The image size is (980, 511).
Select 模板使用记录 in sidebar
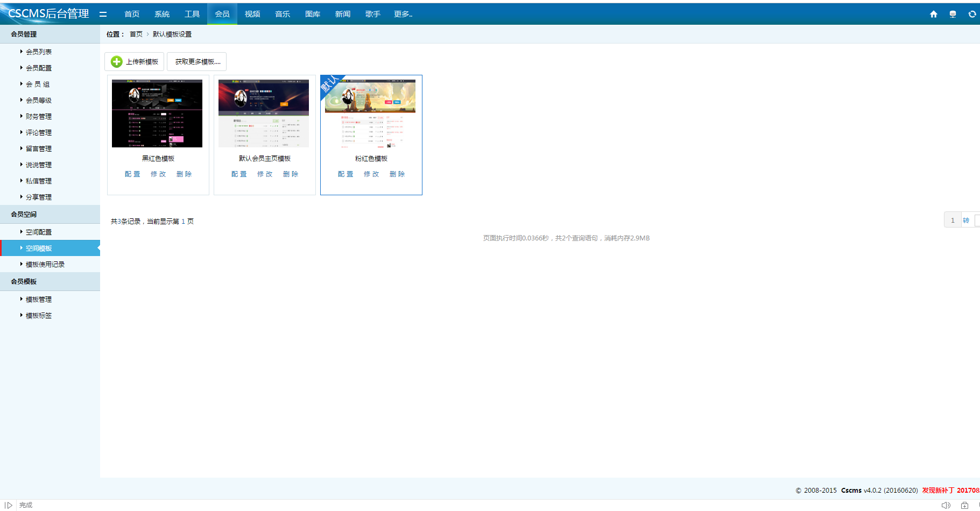(45, 265)
